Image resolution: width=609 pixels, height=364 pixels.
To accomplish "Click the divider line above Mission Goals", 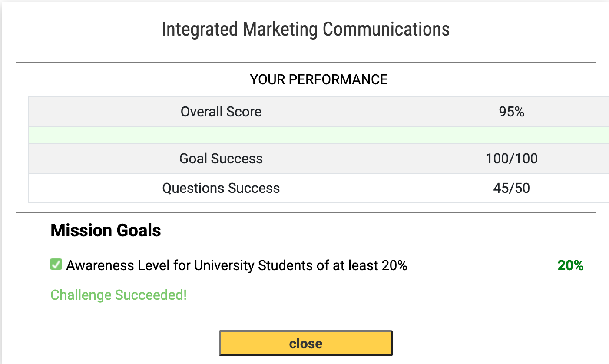I will click(x=306, y=212).
